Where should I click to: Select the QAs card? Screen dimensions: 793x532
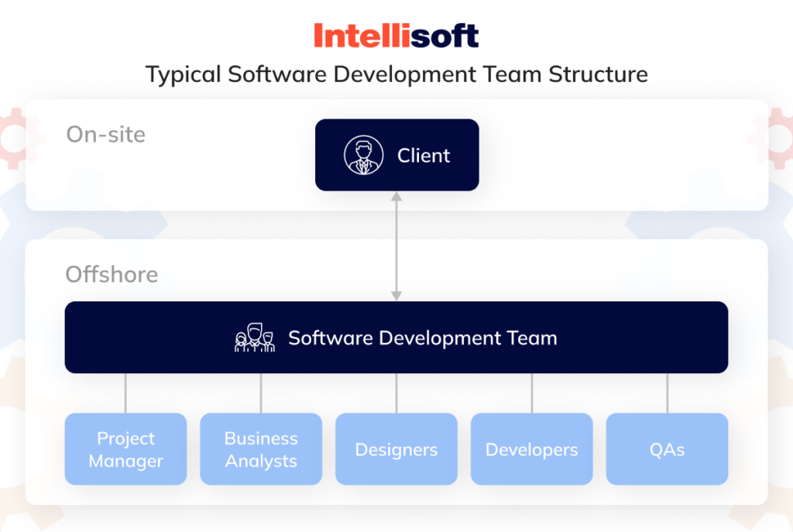[667, 448]
